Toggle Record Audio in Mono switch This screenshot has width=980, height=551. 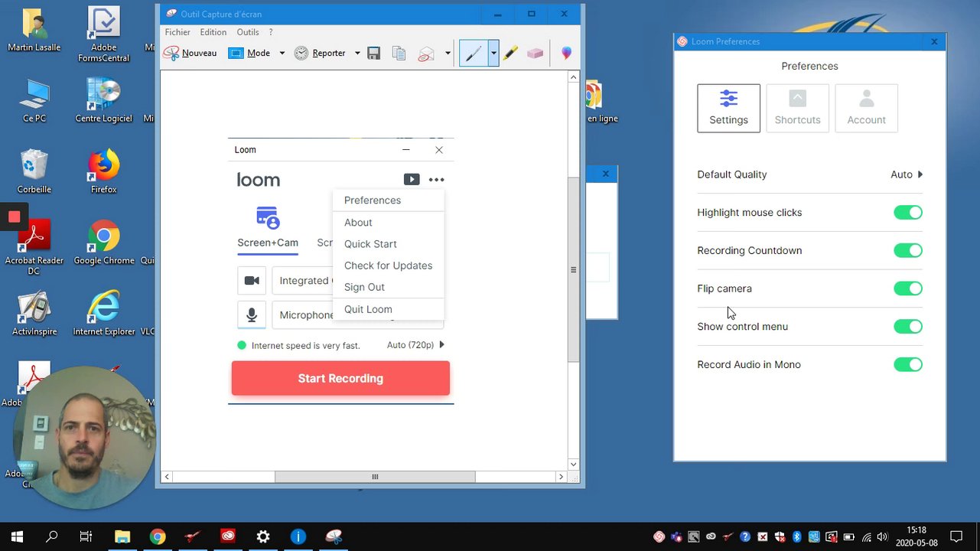click(908, 364)
